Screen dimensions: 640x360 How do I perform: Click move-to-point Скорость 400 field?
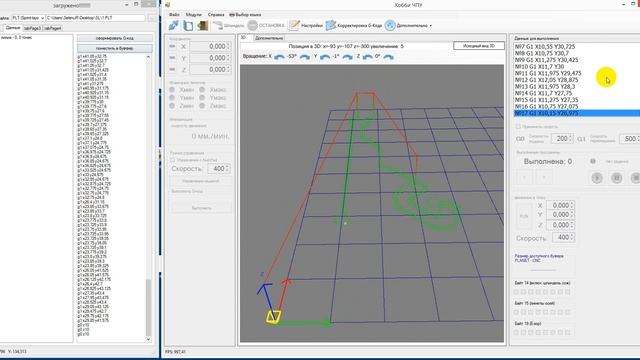(x=564, y=237)
